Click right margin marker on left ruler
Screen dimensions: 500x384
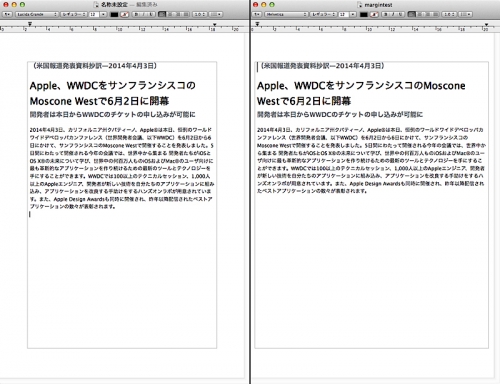(215, 24)
